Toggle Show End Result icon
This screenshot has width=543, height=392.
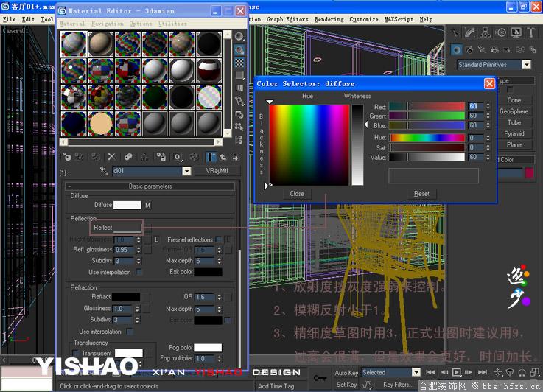point(210,157)
